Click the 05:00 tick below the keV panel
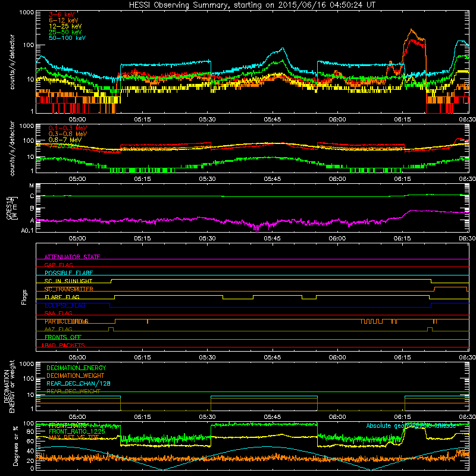 [x=77, y=120]
